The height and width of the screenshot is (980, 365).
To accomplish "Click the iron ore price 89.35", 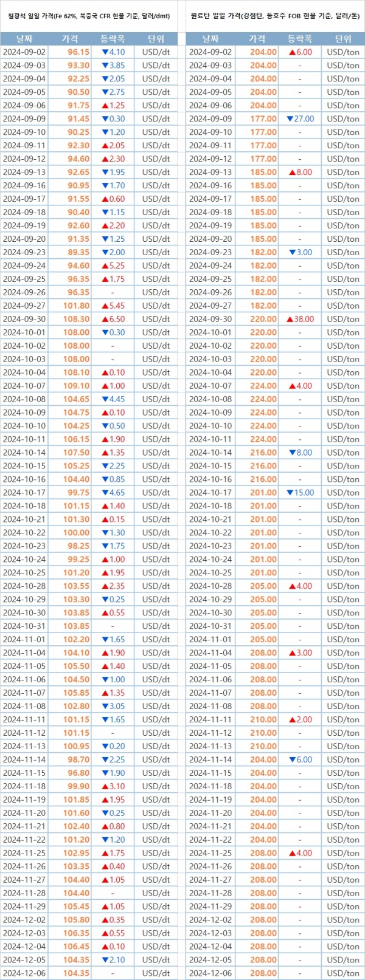I will pyautogui.click(x=78, y=252).
